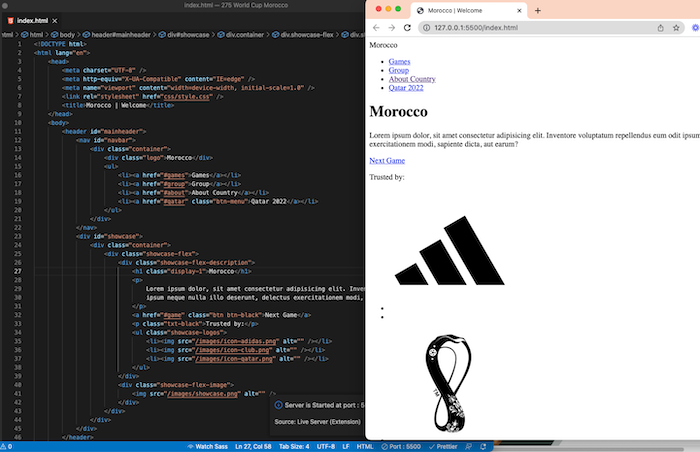Open the About Country link

tap(412, 79)
